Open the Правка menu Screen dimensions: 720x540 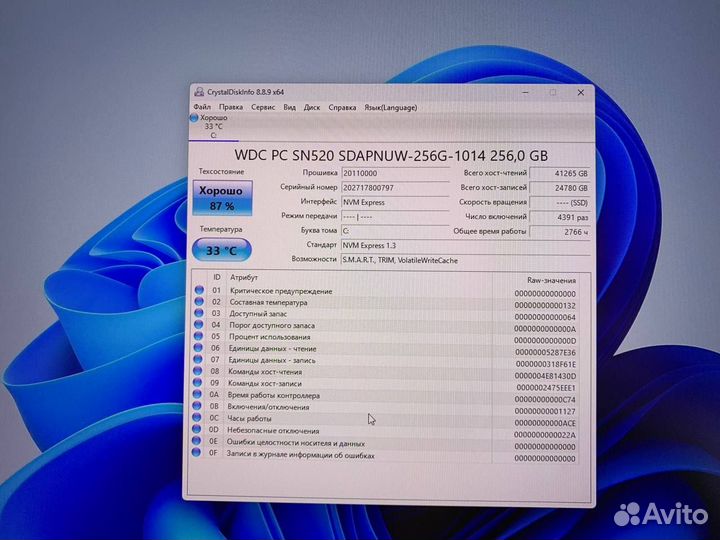pyautogui.click(x=231, y=107)
